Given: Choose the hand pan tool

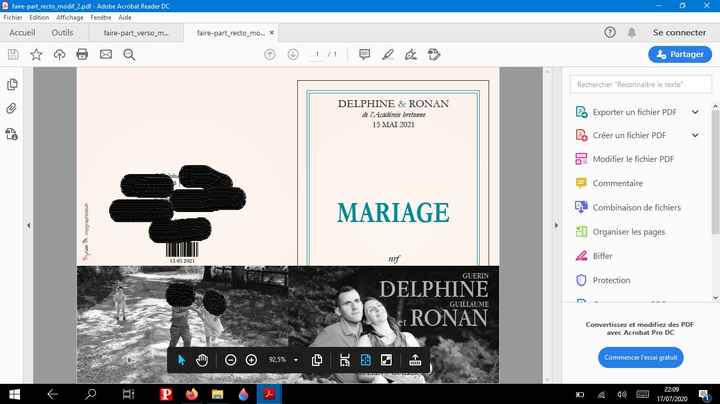Looking at the screenshot, I should pos(202,360).
